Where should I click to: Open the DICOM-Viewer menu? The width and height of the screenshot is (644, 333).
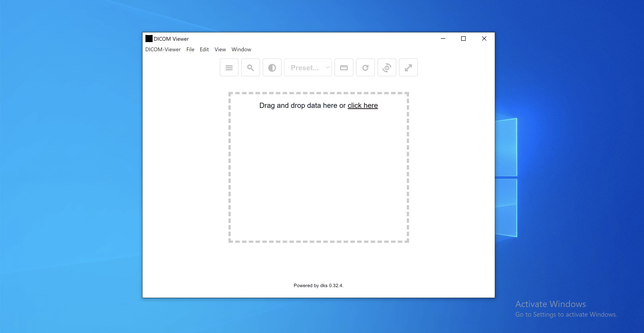(x=163, y=49)
